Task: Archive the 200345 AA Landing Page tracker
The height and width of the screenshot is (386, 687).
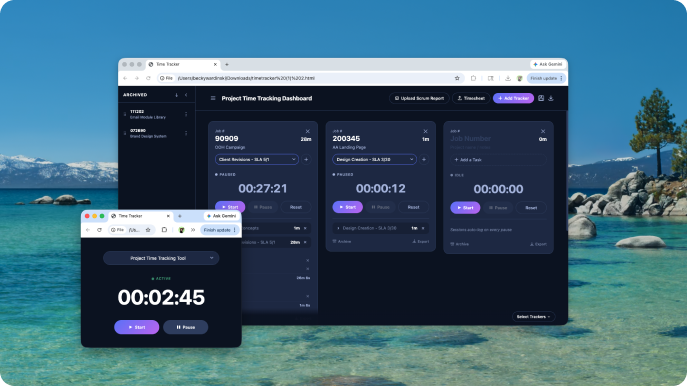Action: point(342,241)
